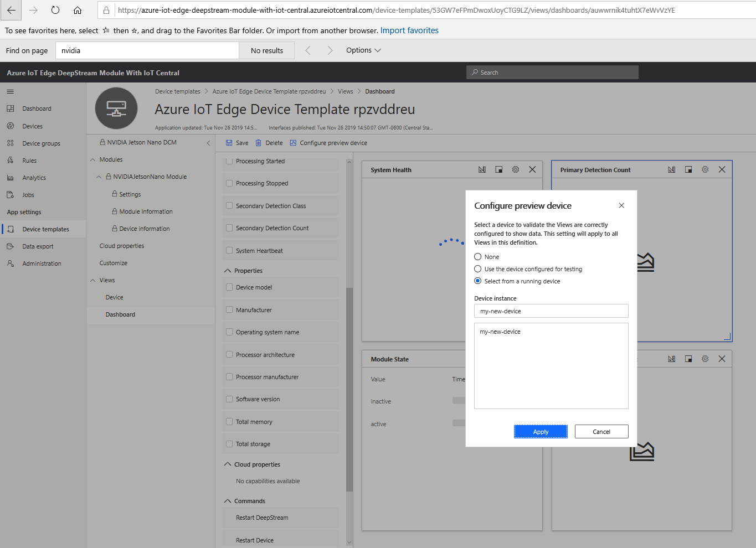Open Devices in the left navigation
Image resolution: width=756 pixels, height=548 pixels.
(32, 126)
